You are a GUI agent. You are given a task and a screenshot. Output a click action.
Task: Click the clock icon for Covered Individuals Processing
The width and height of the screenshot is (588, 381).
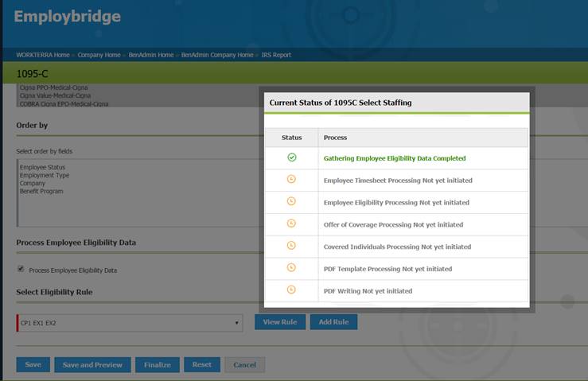coord(291,246)
